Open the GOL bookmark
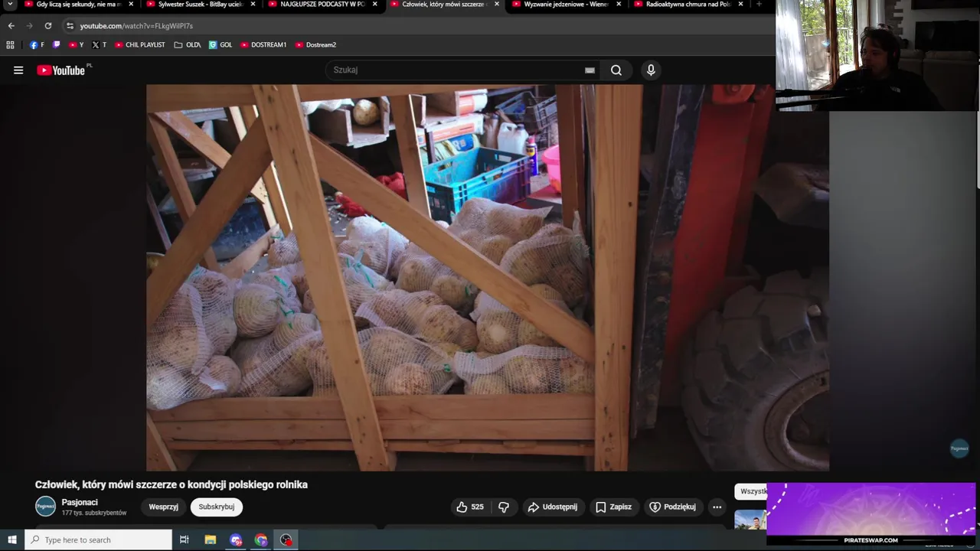The height and width of the screenshot is (551, 980). click(220, 45)
